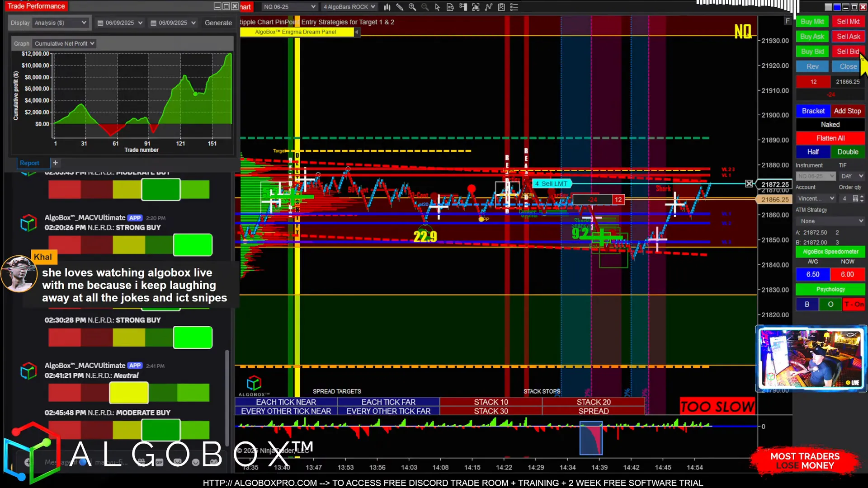
Task: Toggle EACH TICK NEAR spread target
Action: [x=286, y=402]
